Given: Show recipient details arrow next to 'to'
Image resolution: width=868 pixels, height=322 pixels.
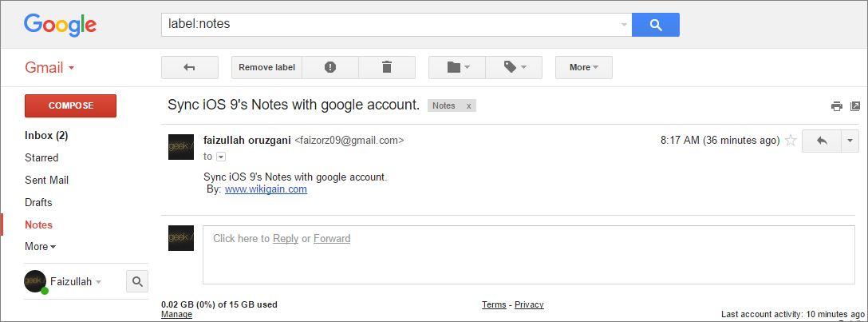Looking at the screenshot, I should click(x=221, y=157).
